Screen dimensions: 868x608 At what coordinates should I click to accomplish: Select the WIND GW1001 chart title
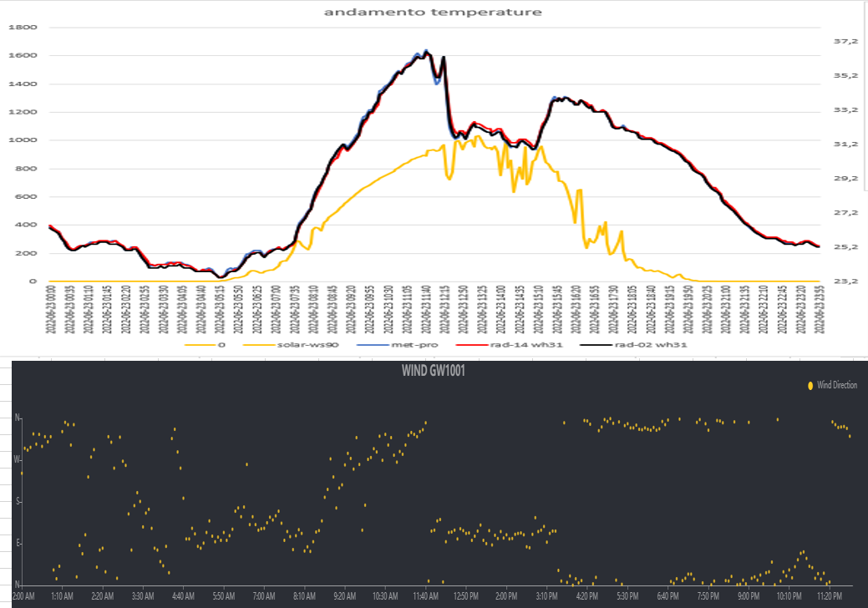pyautogui.click(x=432, y=371)
